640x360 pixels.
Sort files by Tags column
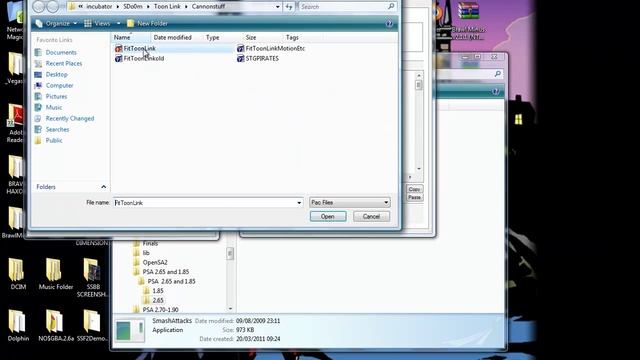292,38
